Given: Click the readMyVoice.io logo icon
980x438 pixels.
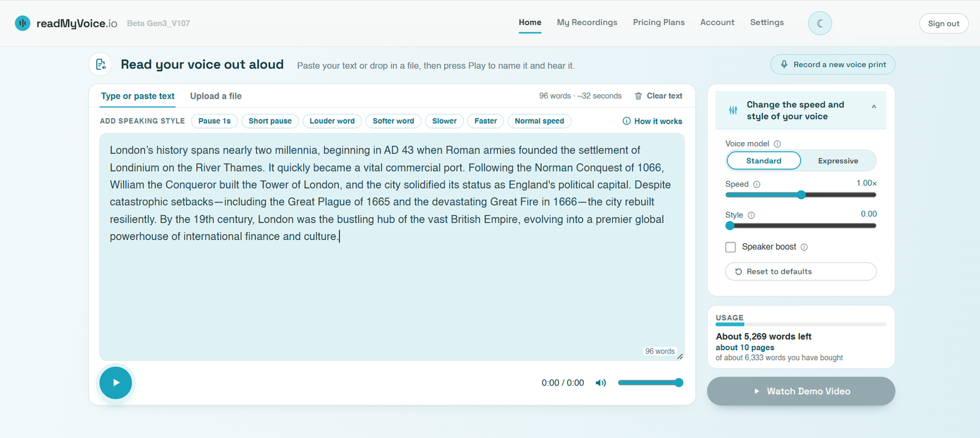Looking at the screenshot, I should [x=23, y=23].
